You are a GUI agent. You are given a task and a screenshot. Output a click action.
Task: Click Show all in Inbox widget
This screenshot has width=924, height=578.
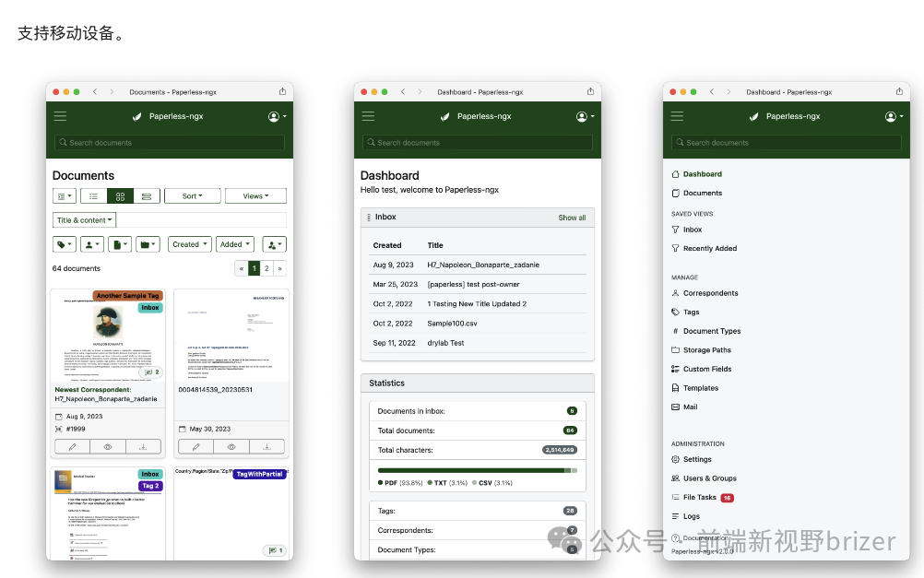(x=572, y=218)
